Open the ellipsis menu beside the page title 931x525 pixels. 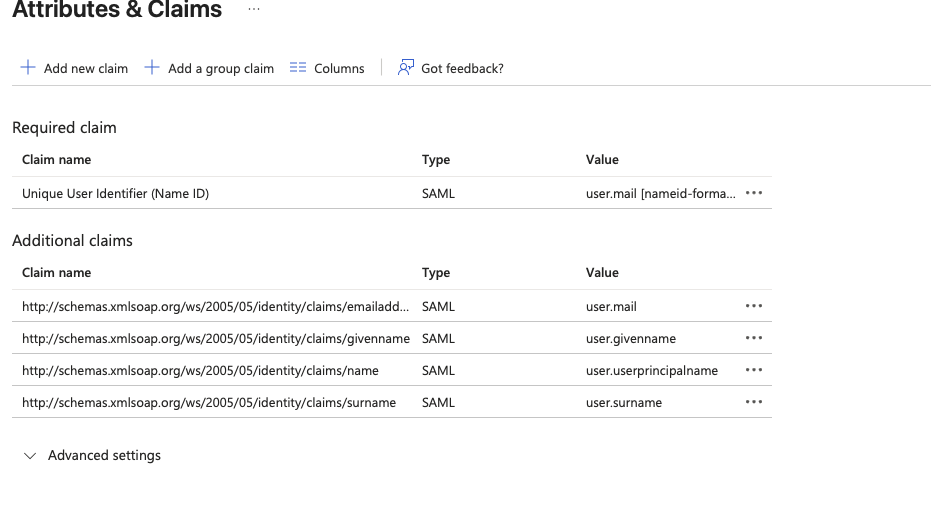pyautogui.click(x=254, y=10)
